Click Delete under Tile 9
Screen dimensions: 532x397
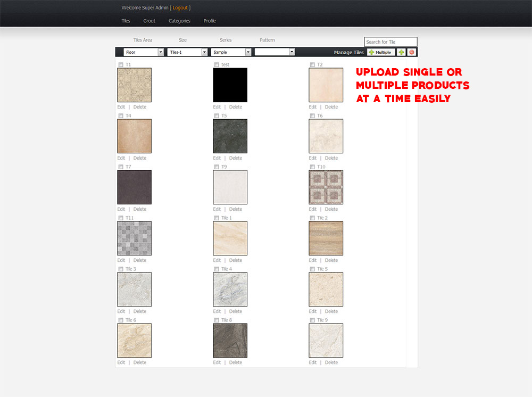(331, 362)
